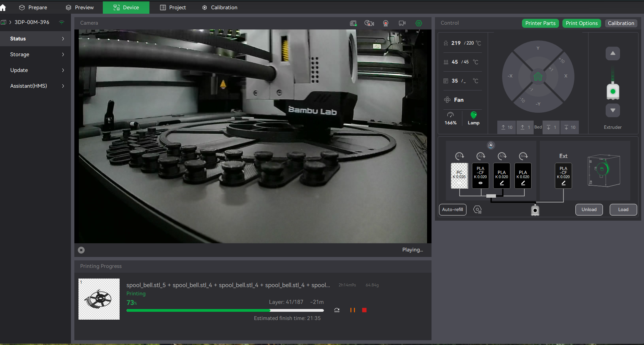Pause the current print job

click(x=352, y=310)
